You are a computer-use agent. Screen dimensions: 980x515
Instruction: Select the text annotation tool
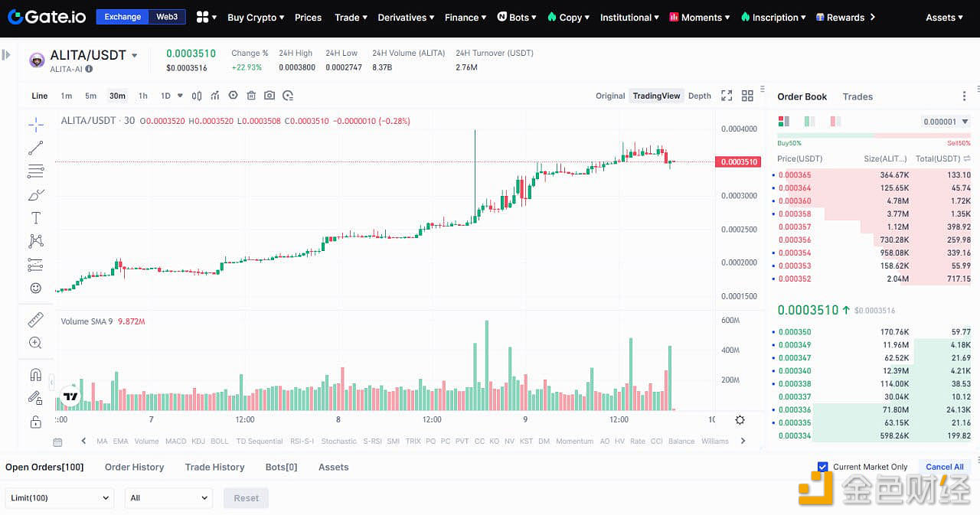[35, 218]
